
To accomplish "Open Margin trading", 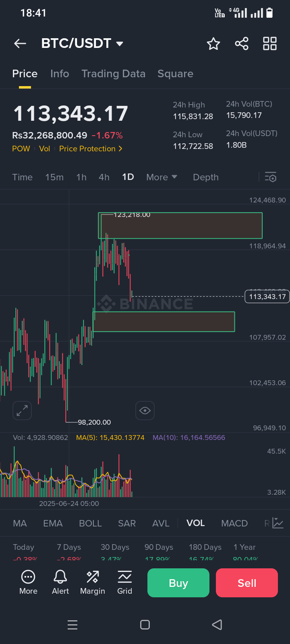I will [93, 582].
